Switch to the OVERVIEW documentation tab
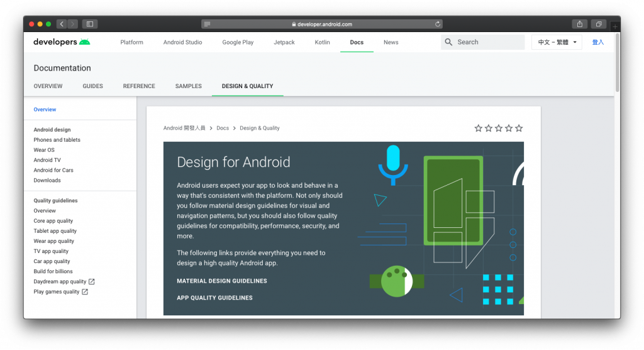 pos(48,86)
